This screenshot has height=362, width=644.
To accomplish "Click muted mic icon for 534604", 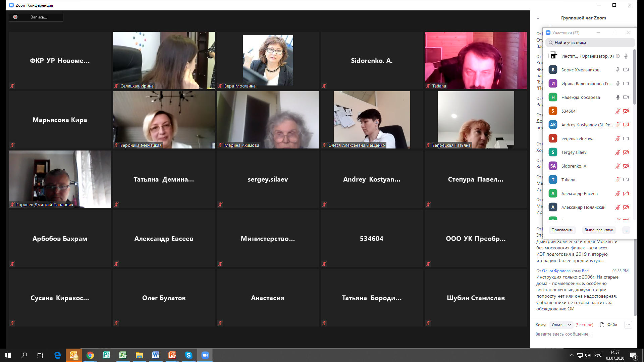I will (618, 111).
